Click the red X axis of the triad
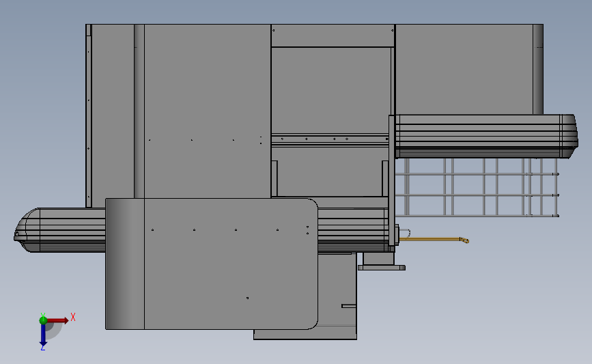 click(x=57, y=320)
